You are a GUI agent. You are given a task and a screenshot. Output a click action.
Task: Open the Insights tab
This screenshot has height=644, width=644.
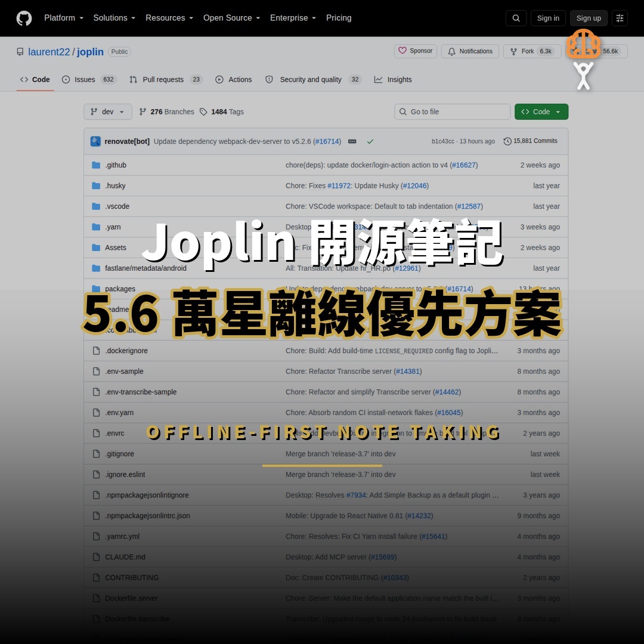coord(393,80)
